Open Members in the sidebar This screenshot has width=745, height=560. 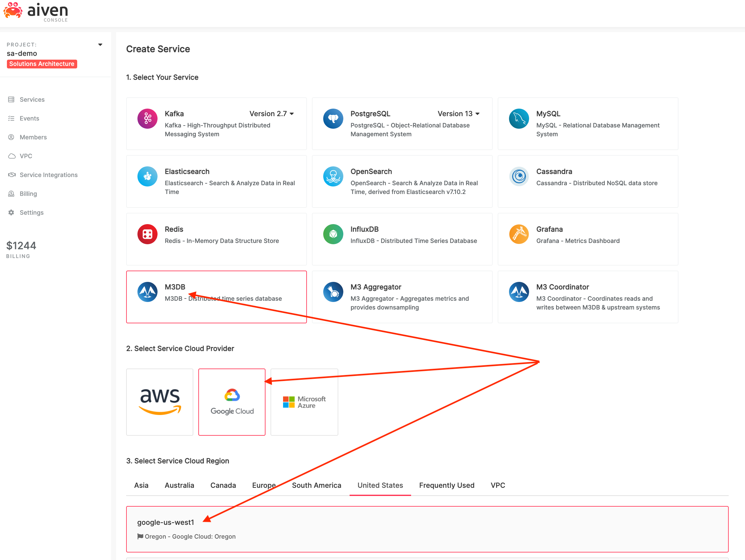pyautogui.click(x=33, y=137)
